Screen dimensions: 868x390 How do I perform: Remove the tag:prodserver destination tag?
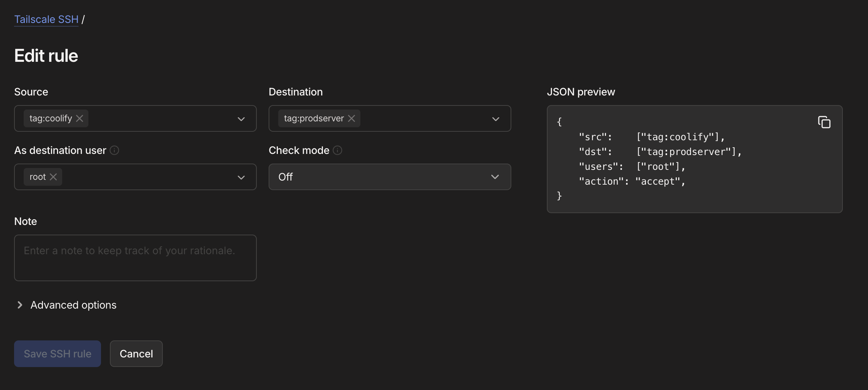point(351,118)
